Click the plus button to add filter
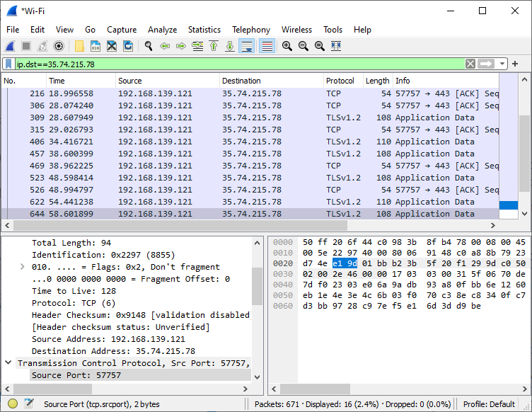The width and height of the screenshot is (532, 412). pos(515,64)
